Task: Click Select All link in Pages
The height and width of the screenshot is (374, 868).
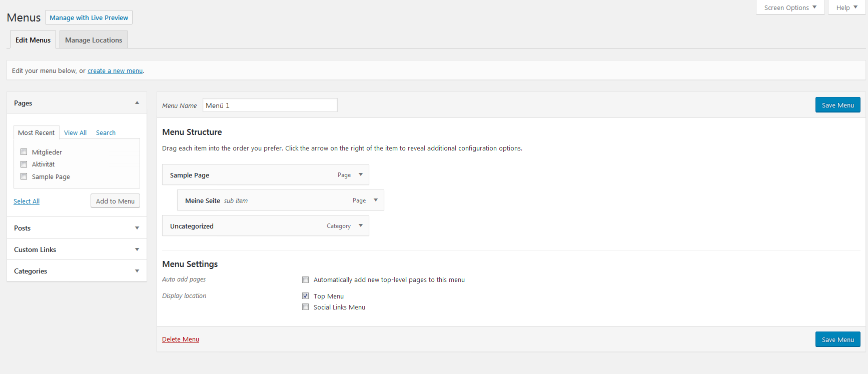Action: pyautogui.click(x=27, y=201)
